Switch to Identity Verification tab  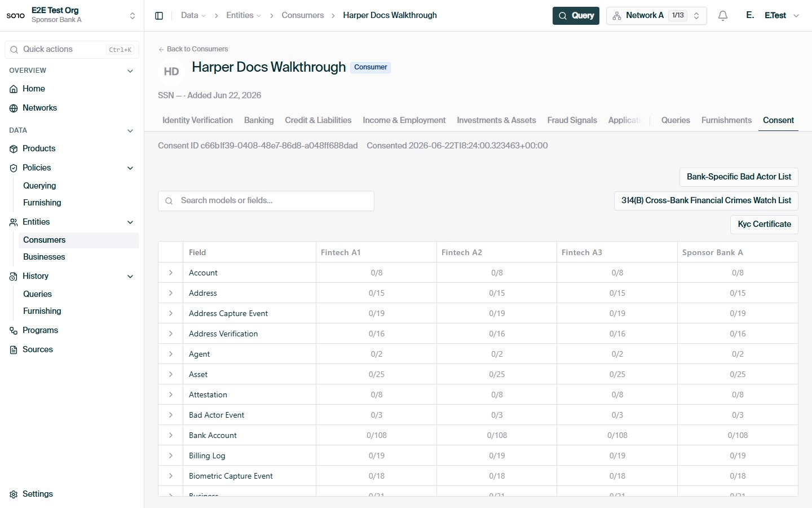197,120
